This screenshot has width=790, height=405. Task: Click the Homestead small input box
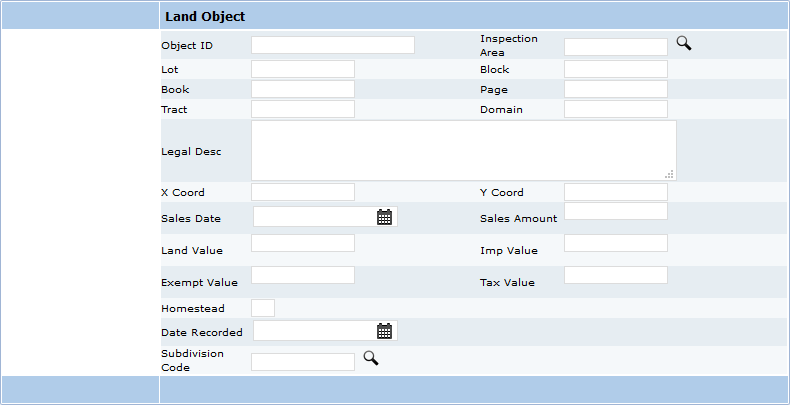tap(262, 308)
